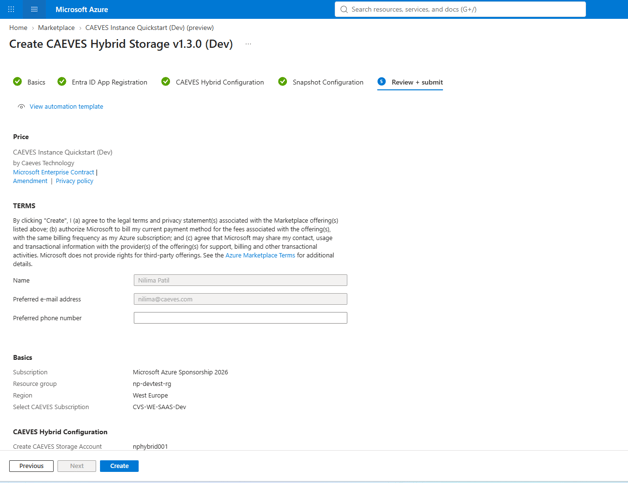The height and width of the screenshot is (483, 628).
Task: Focus the search resources field
Action: [460, 9]
